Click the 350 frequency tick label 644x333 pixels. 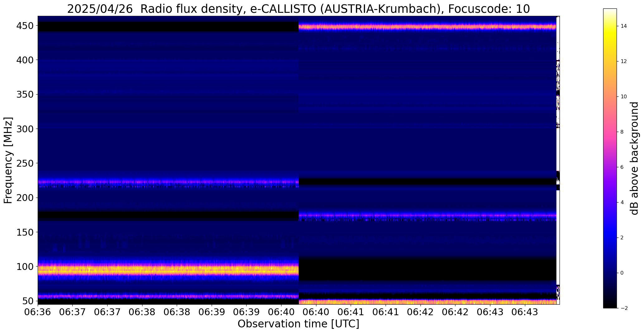click(25, 94)
